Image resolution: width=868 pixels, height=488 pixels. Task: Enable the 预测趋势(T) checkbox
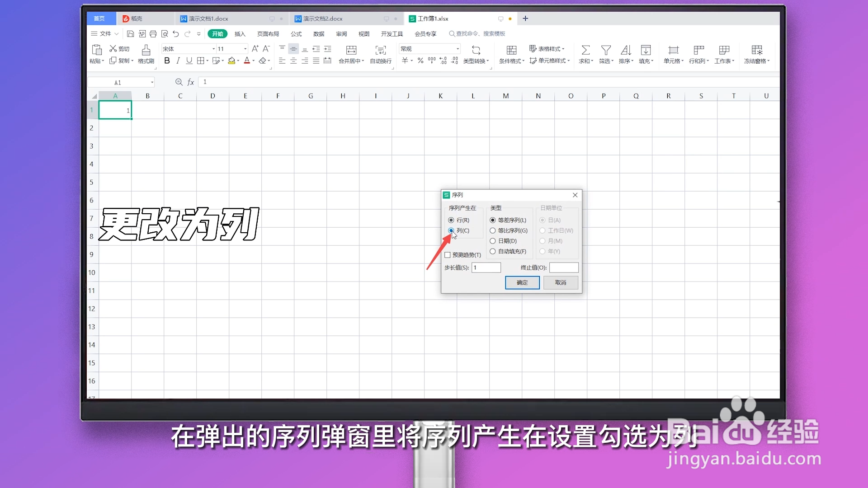click(x=447, y=254)
